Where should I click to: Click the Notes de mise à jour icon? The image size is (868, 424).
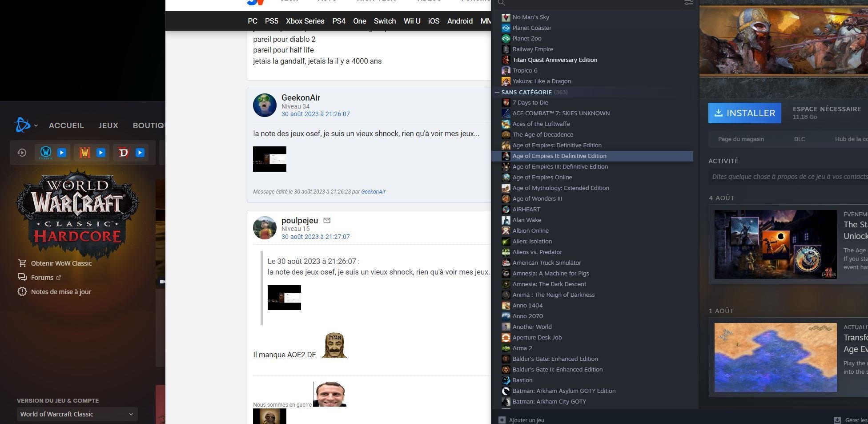(x=22, y=291)
